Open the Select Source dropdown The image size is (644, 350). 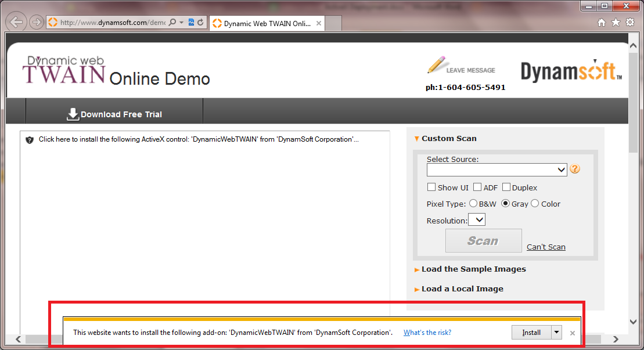coord(497,169)
